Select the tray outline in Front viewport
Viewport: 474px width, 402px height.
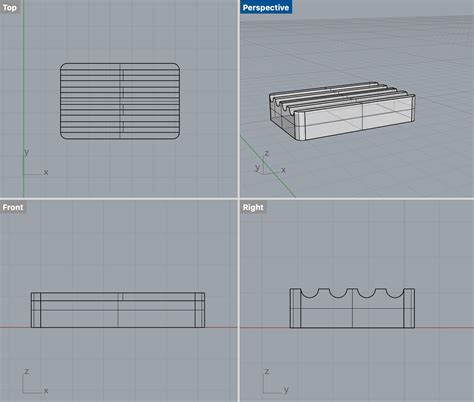tap(118, 310)
